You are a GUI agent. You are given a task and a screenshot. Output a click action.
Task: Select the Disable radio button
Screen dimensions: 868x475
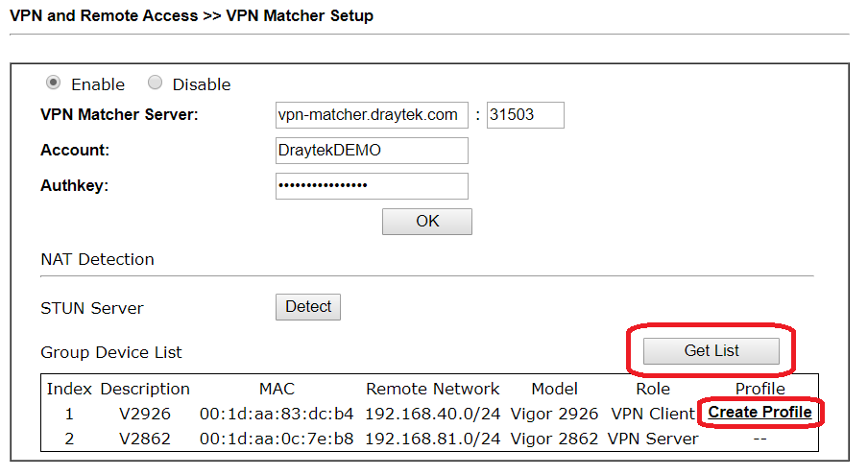pyautogui.click(x=155, y=83)
